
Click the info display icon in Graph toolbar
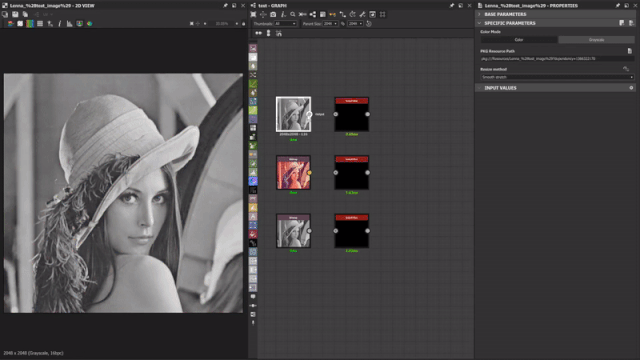click(283, 14)
